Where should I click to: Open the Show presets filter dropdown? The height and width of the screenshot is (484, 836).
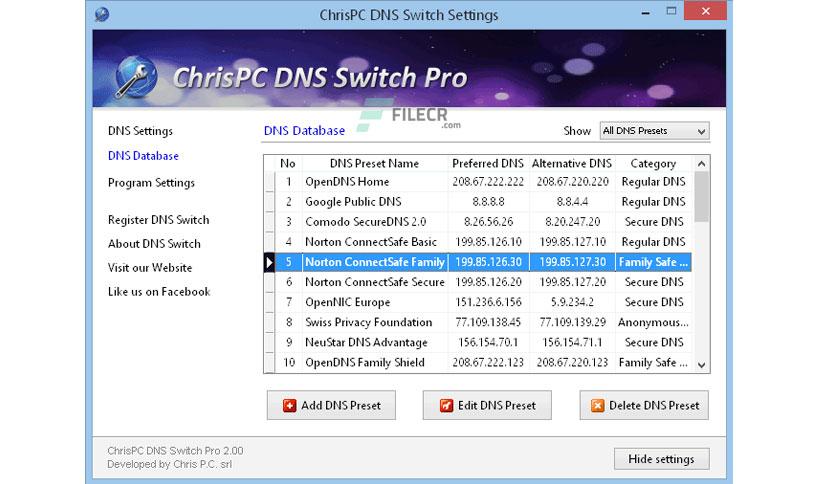pyautogui.click(x=653, y=131)
